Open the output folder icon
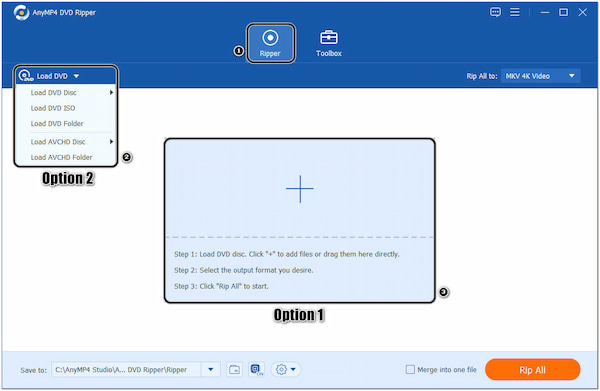Image resolution: width=600 pixels, height=391 pixels. (234, 370)
